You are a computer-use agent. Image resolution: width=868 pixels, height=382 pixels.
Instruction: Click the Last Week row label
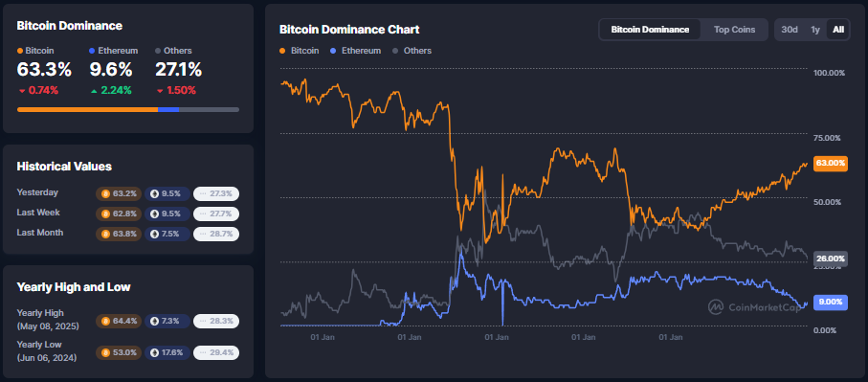[38, 212]
